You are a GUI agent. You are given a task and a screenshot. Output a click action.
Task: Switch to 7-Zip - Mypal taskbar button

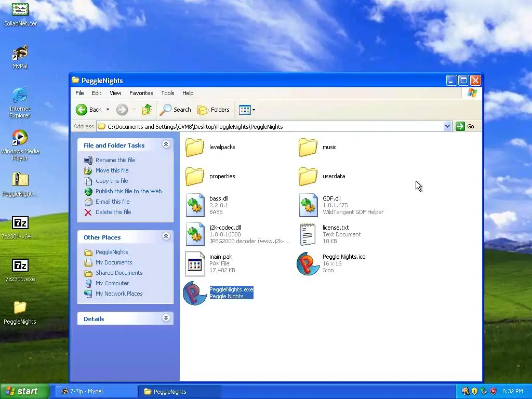[96, 391]
